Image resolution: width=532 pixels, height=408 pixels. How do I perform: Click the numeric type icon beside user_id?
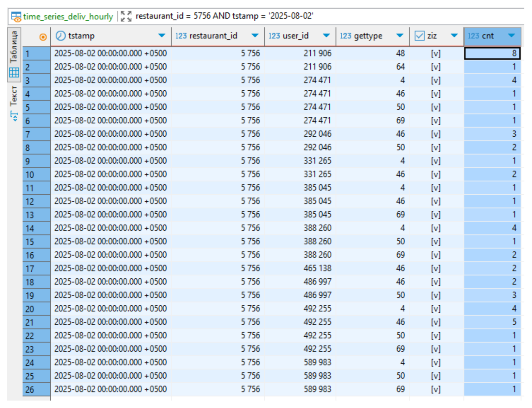pyautogui.click(x=274, y=36)
